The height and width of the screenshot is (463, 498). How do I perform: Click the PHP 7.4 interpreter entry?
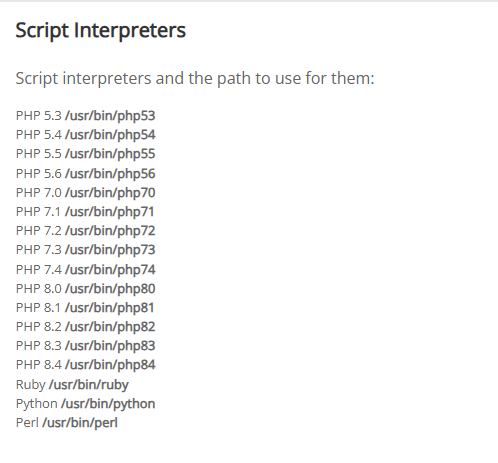pyautogui.click(x=86, y=269)
